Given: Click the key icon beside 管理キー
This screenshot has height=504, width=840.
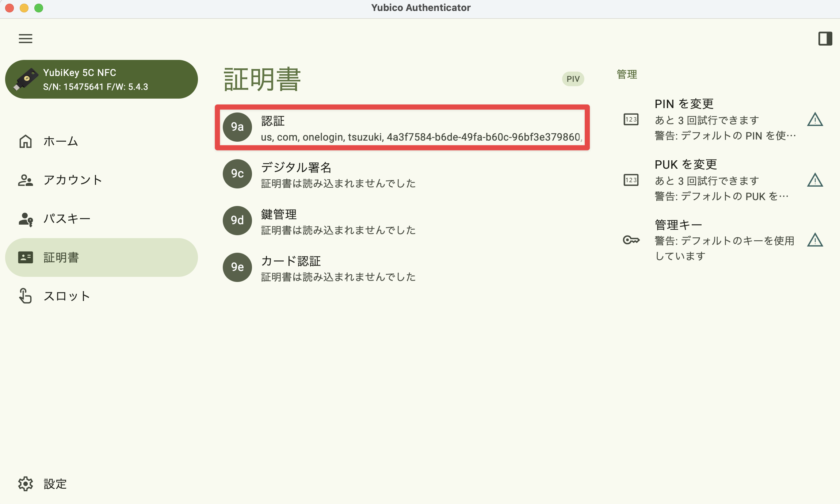Looking at the screenshot, I should coord(631,240).
